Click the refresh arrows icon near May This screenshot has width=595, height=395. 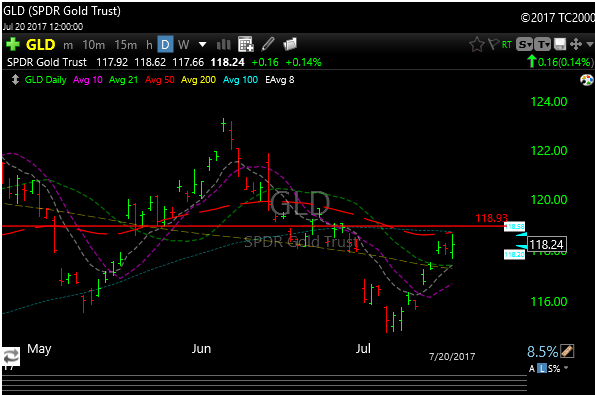point(11,356)
